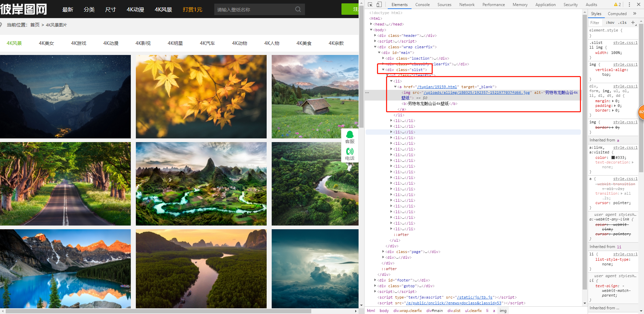
Task: Open the 打赏1元 header link
Action: coord(193,9)
